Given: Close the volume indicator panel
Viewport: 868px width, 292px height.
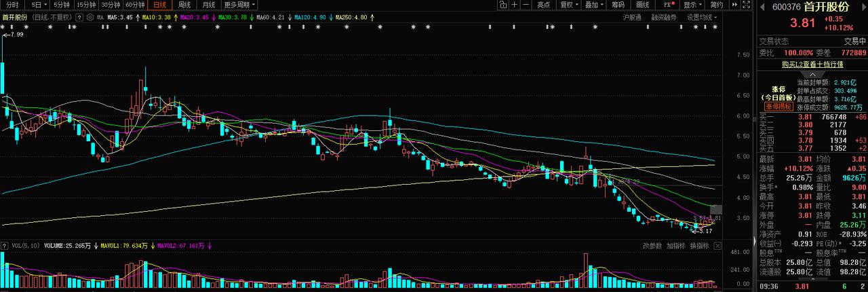Looking at the screenshot, I should (717, 246).
